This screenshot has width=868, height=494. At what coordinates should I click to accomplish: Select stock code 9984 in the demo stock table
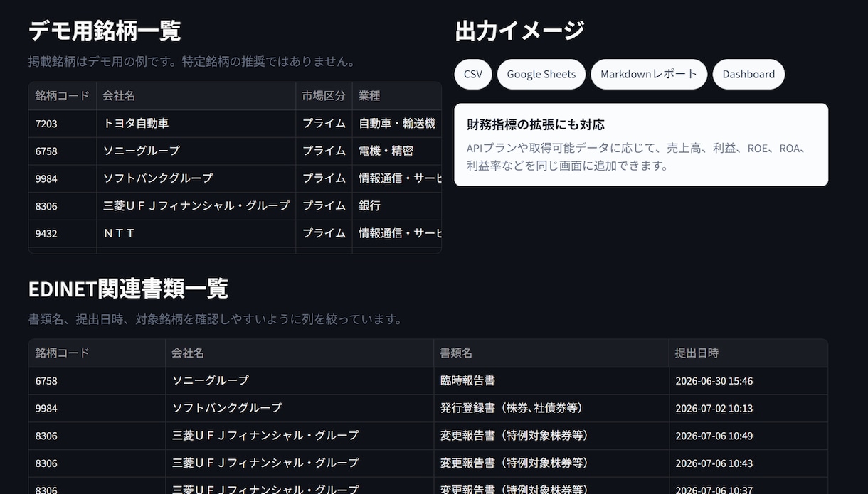click(63, 178)
